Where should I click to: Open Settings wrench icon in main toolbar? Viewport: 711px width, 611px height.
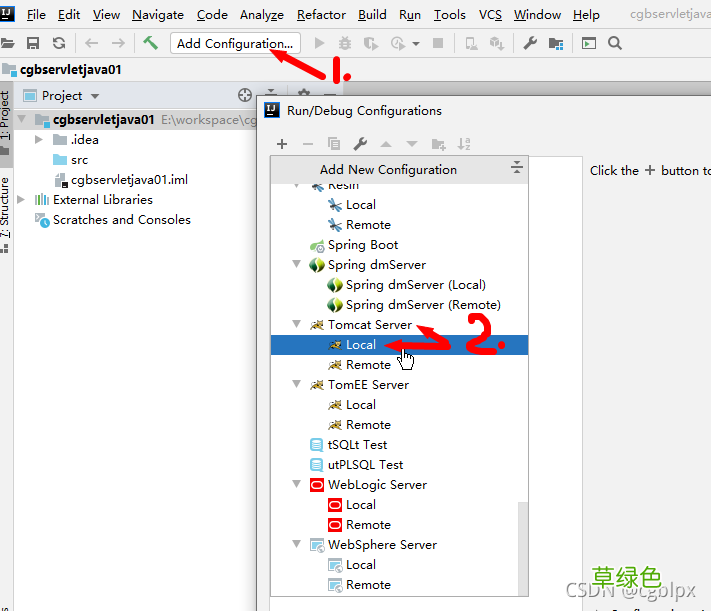point(530,43)
